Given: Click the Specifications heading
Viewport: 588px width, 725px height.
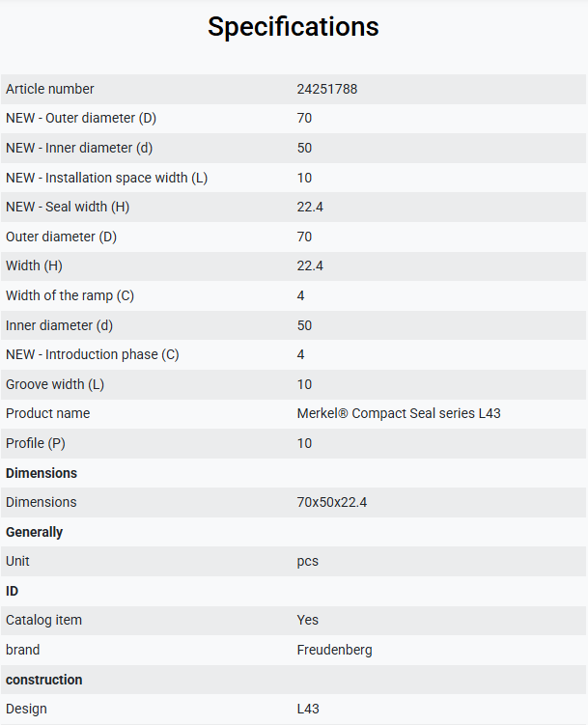Looking at the screenshot, I should click(x=294, y=27).
